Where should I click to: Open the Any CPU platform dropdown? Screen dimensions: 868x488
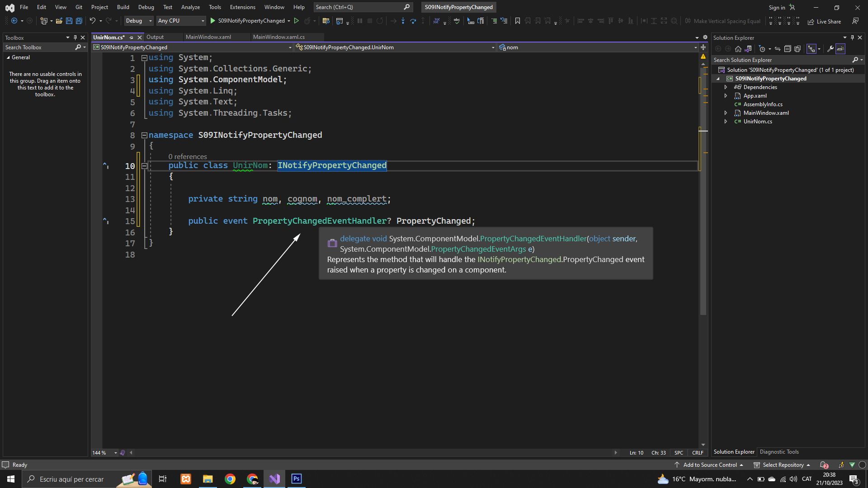181,21
